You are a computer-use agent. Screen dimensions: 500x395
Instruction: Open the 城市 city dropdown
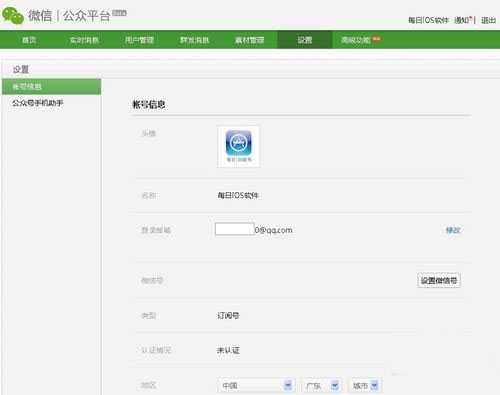[x=365, y=385]
